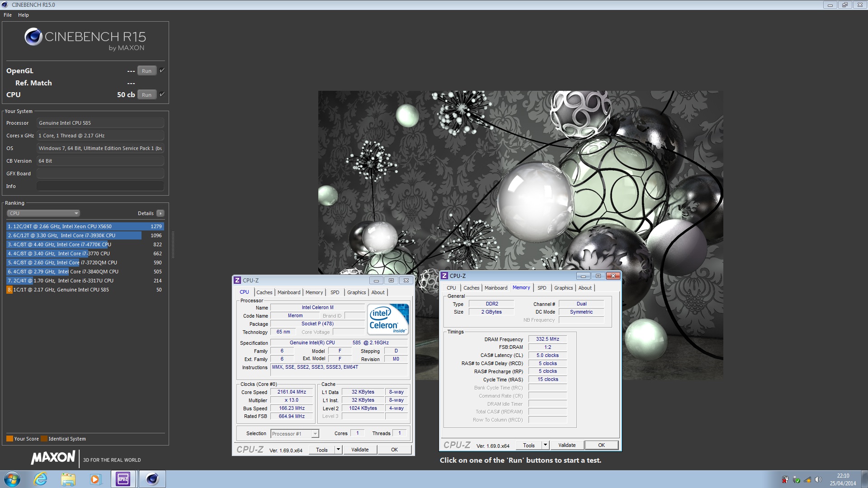Click the right CPU-Z title bar icon
The height and width of the screenshot is (488, 868).
(444, 276)
